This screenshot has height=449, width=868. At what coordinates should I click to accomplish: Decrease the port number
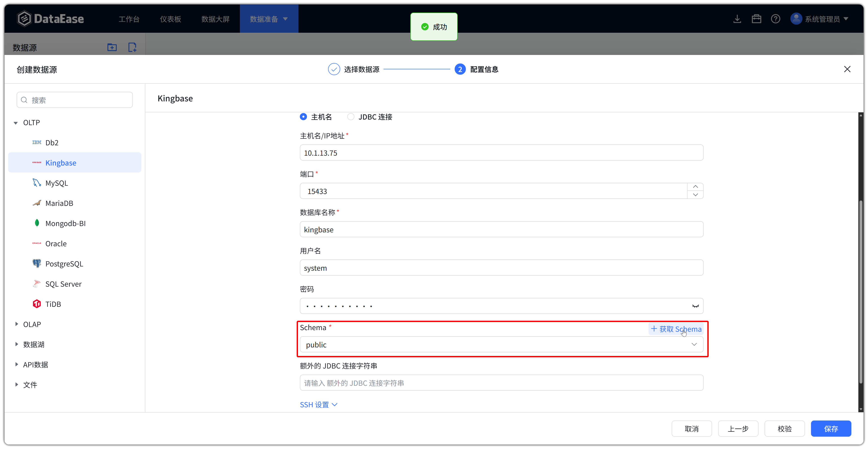(695, 195)
